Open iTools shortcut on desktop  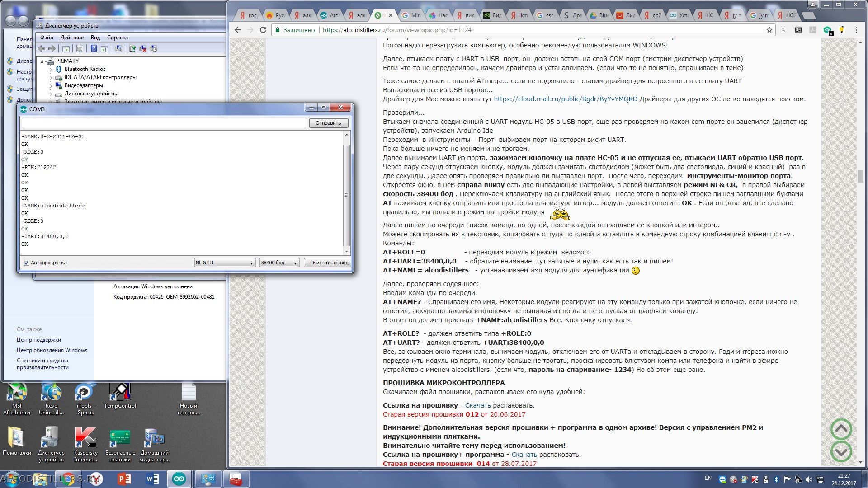coord(85,399)
